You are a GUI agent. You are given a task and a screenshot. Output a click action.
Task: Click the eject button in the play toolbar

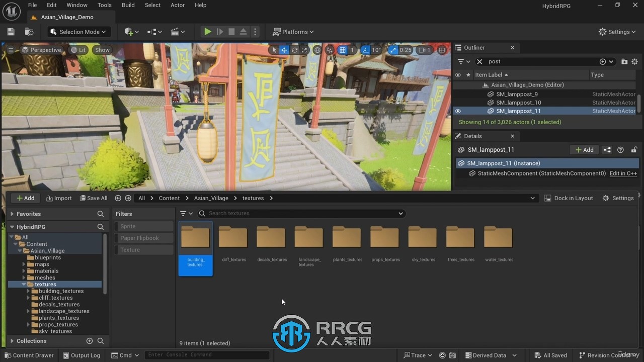click(x=243, y=32)
